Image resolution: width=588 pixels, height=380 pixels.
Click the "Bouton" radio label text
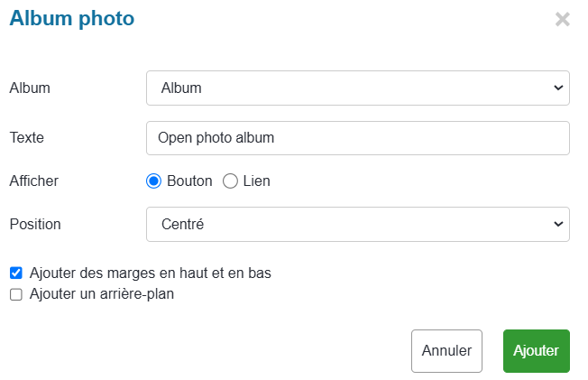pos(189,181)
